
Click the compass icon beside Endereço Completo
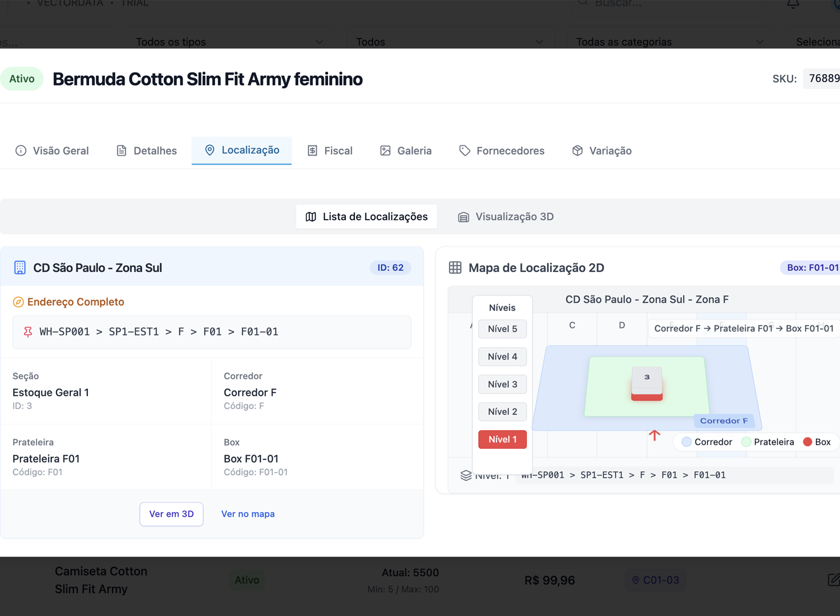(18, 302)
